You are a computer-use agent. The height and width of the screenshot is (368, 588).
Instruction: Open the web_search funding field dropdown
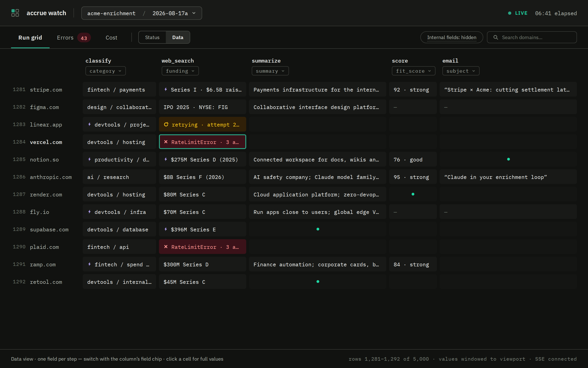tap(180, 71)
